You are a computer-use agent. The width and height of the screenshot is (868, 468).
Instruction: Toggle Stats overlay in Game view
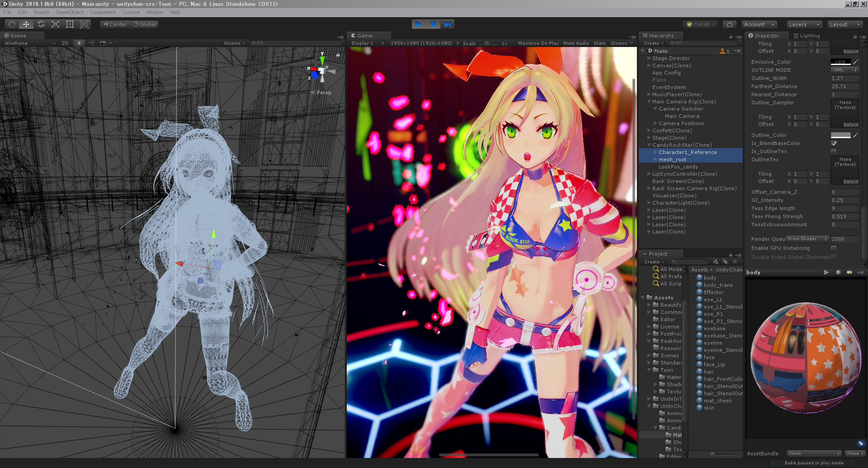point(599,43)
